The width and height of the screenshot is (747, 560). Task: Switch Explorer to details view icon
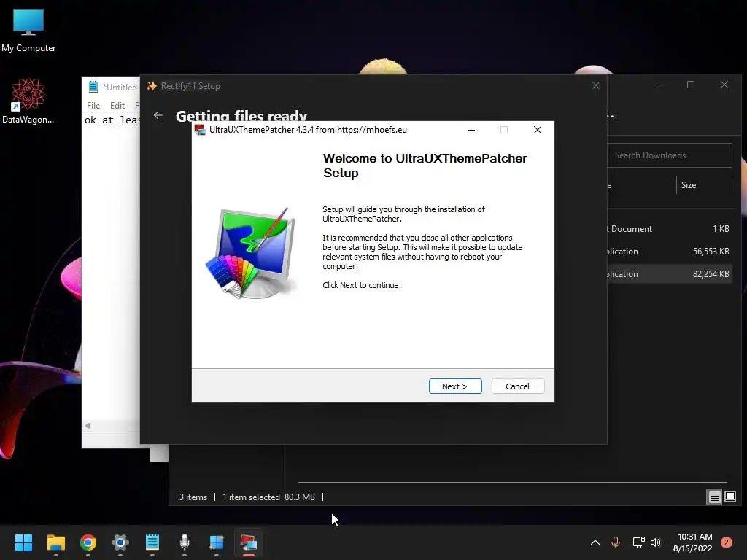pyautogui.click(x=714, y=497)
